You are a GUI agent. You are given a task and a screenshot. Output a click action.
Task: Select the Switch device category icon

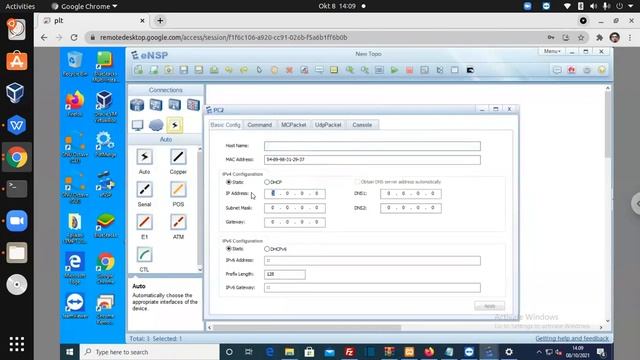tap(156, 105)
